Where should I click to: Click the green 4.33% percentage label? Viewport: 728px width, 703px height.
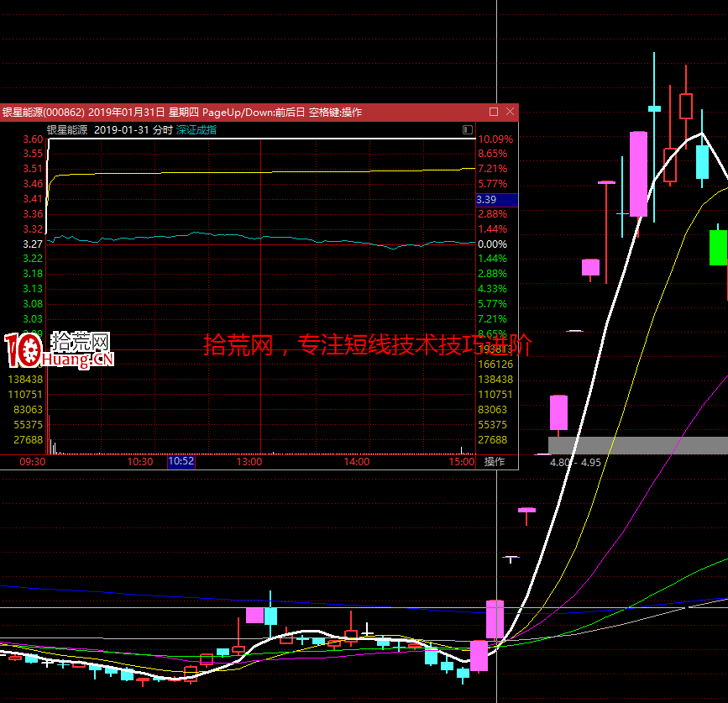point(492,289)
